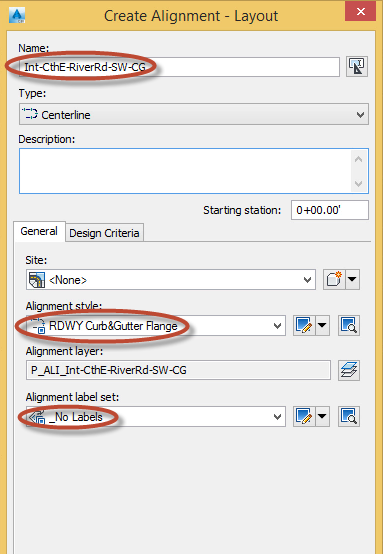Open the arrow menu beside edit label set
This screenshot has width=383, height=554.
(x=322, y=416)
